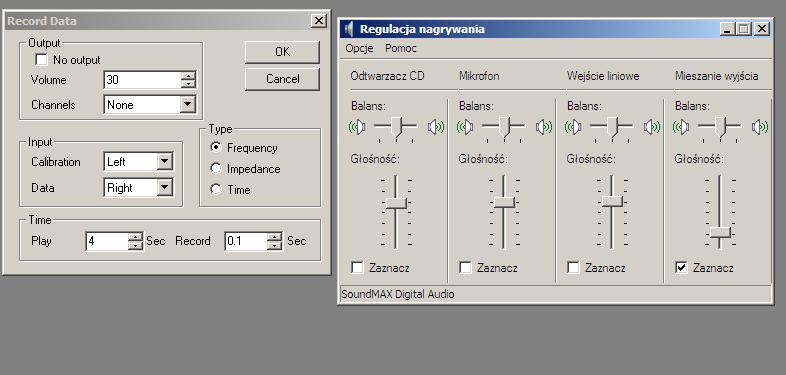Click Wejście liniowe balance slider thumb
The width and height of the screenshot is (786, 375).
[x=613, y=127]
